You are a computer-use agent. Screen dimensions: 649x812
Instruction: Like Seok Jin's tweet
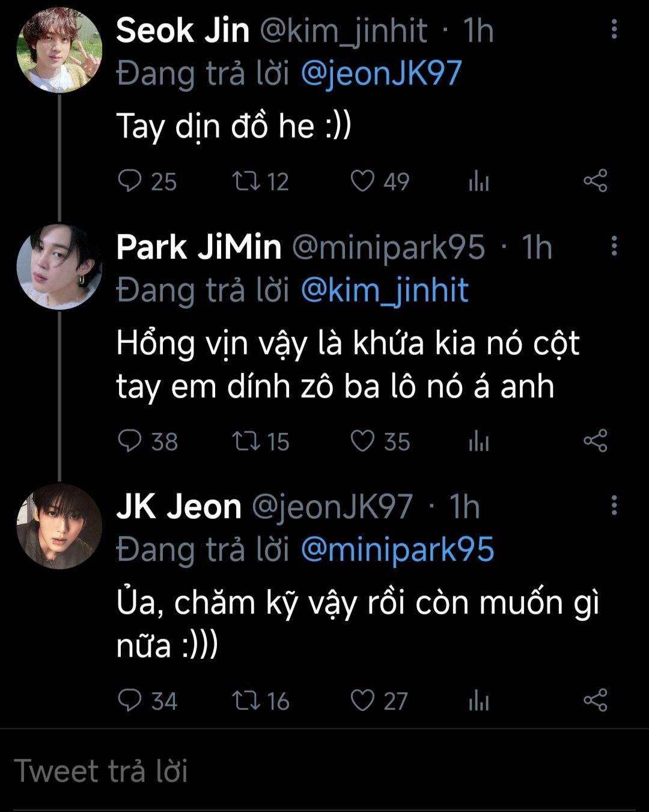(x=362, y=181)
